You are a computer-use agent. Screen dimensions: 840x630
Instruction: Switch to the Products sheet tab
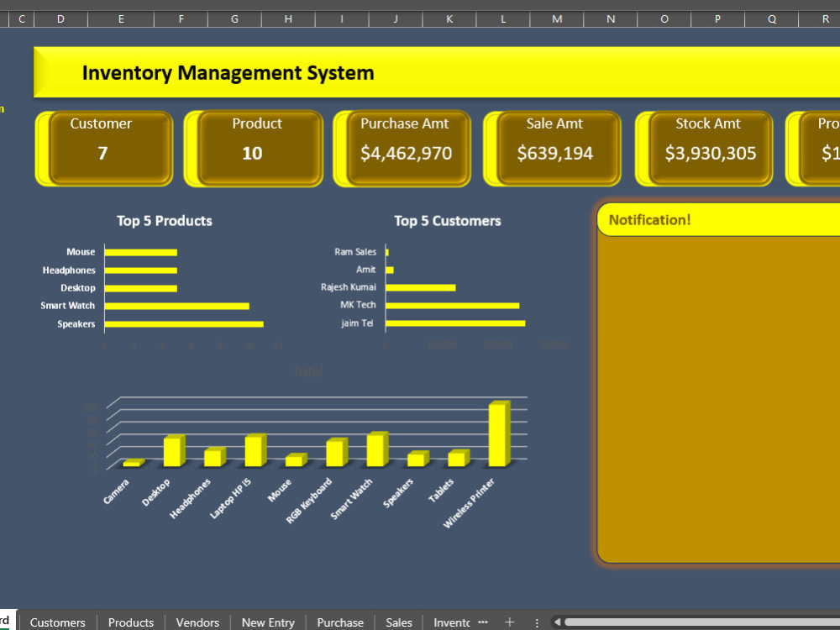131,622
